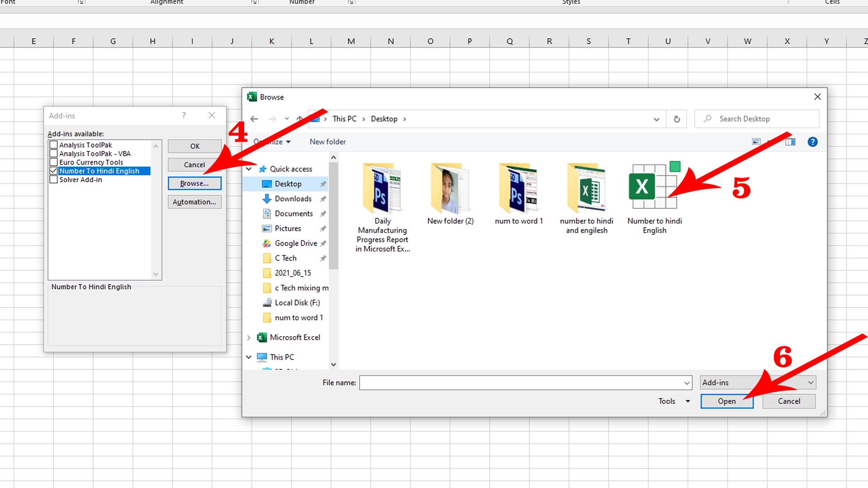Check the Solver Add-in box
This screenshot has height=488, width=868.
(53, 179)
